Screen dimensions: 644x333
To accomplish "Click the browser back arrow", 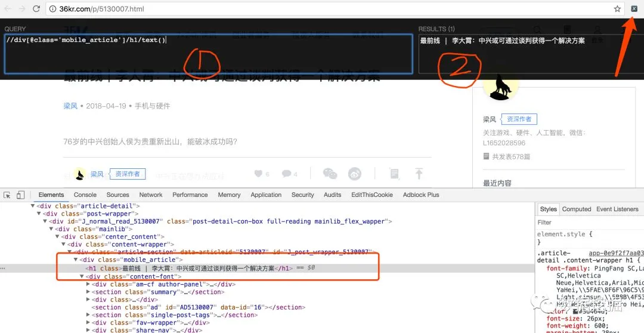I will click(8, 8).
